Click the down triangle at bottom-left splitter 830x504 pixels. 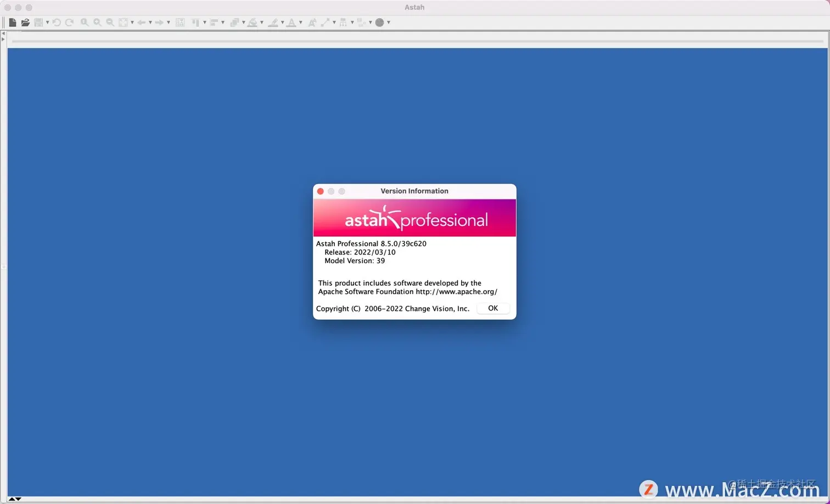18,499
